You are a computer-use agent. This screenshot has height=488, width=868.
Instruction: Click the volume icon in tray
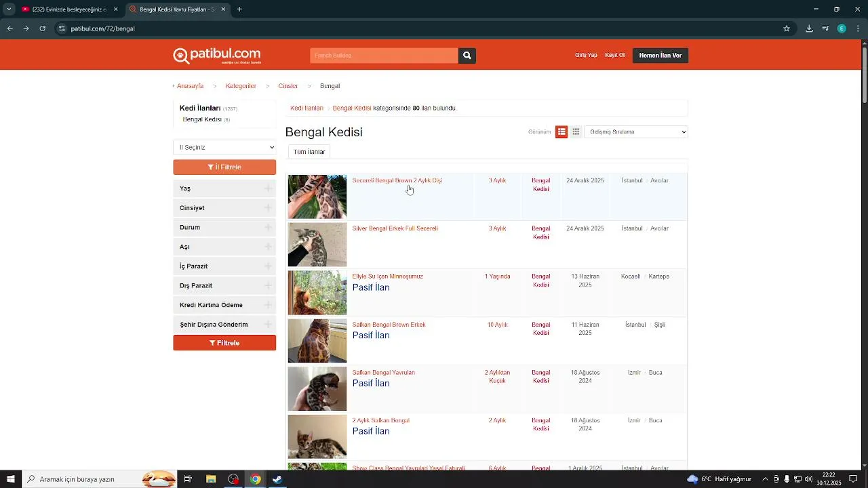pos(808,479)
